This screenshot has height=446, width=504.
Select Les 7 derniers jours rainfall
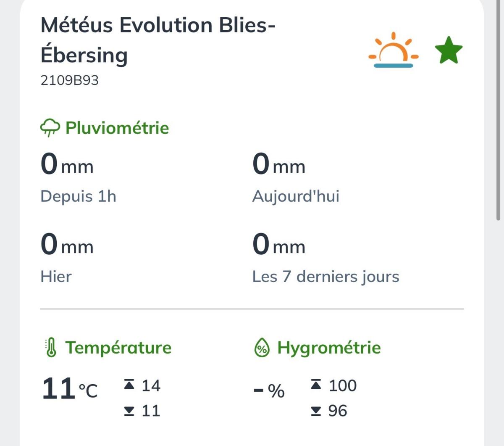click(x=279, y=244)
